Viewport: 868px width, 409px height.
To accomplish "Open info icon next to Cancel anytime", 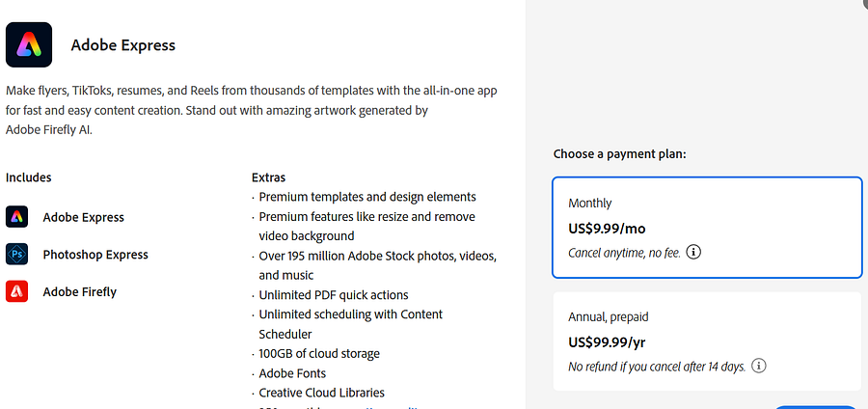I will coord(693,253).
